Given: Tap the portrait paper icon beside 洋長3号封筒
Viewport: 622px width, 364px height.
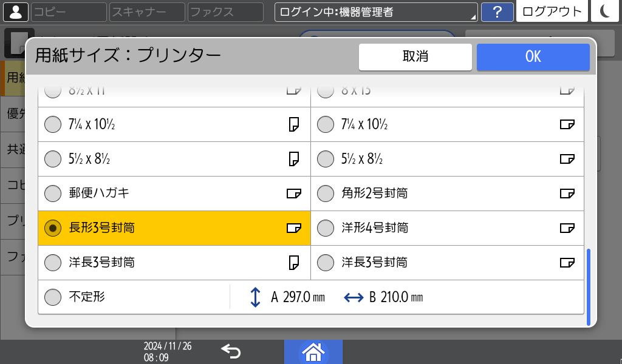Looking at the screenshot, I should click(x=295, y=263).
